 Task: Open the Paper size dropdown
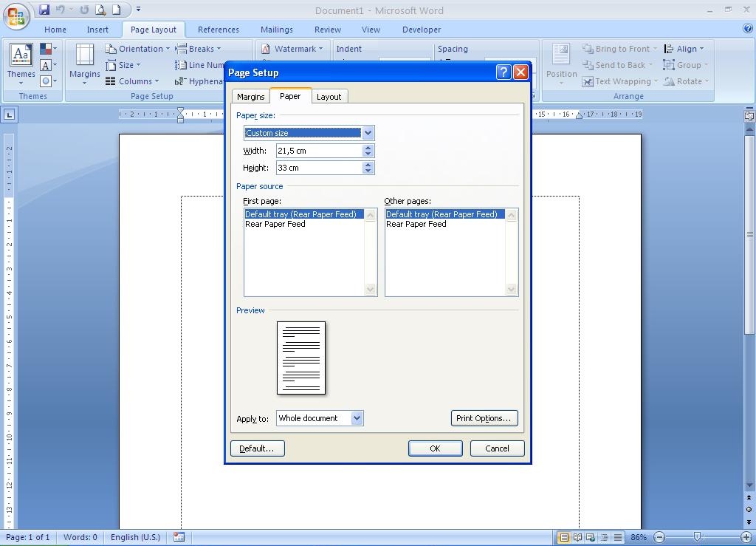pyautogui.click(x=368, y=133)
